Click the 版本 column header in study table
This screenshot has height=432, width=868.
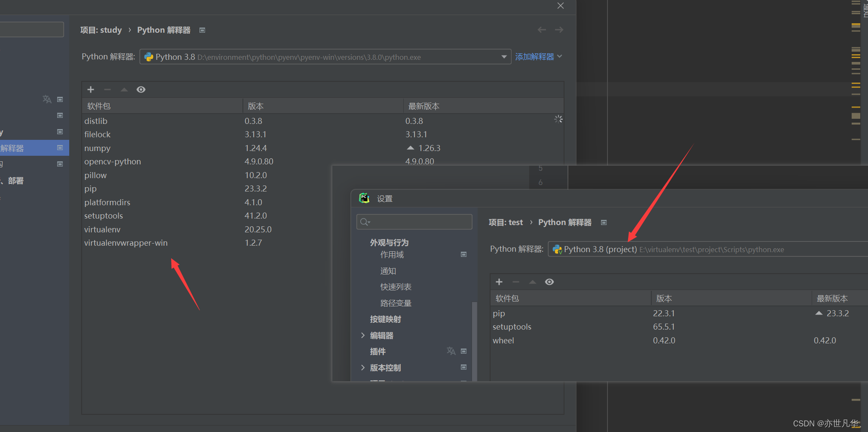[323, 106]
